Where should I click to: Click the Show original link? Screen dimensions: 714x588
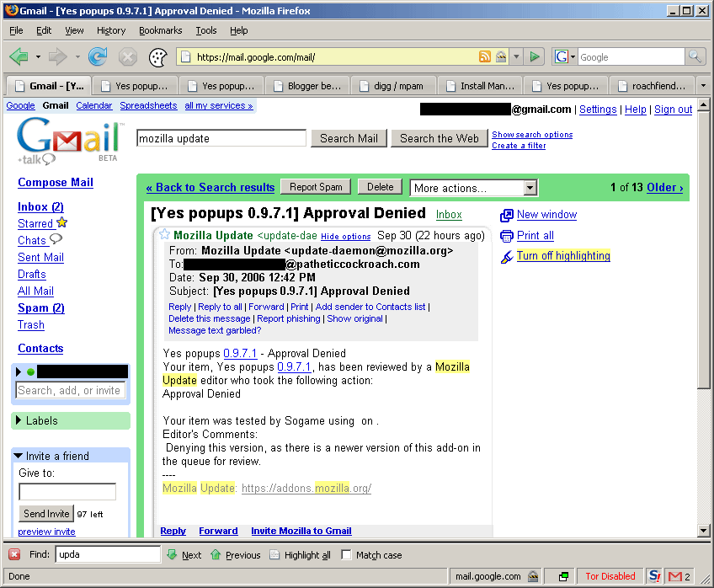pyautogui.click(x=354, y=318)
